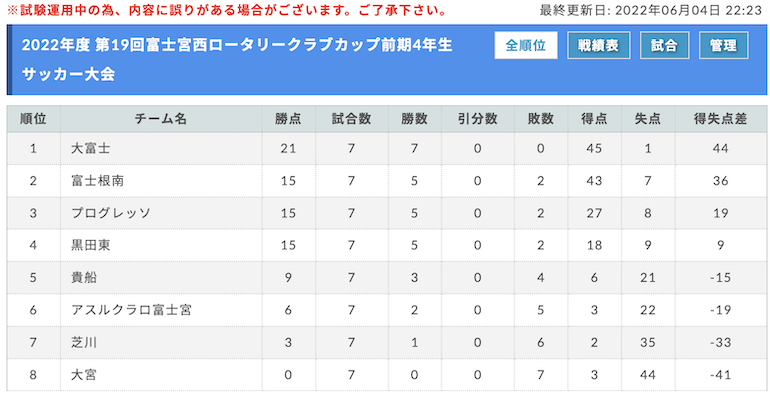Click the 勝点 column header
770x396 pixels.
click(x=288, y=119)
